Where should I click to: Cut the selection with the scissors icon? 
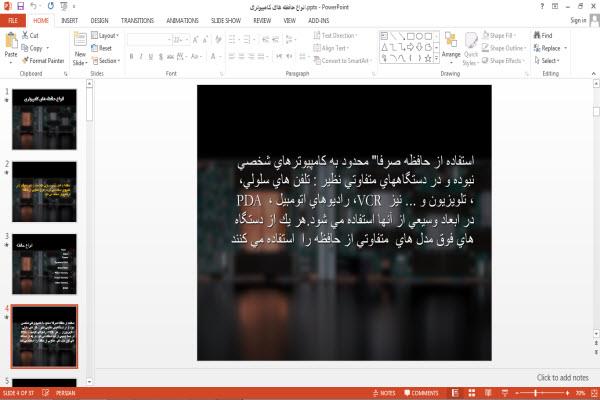(x=30, y=35)
